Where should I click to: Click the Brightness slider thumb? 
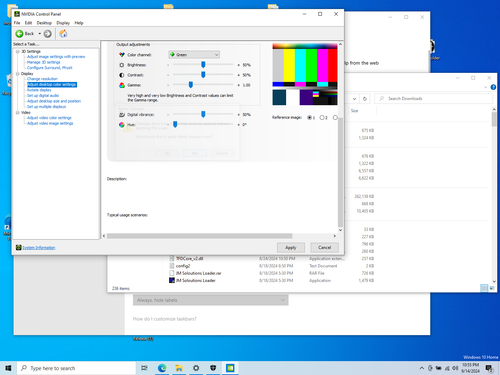pos(203,65)
